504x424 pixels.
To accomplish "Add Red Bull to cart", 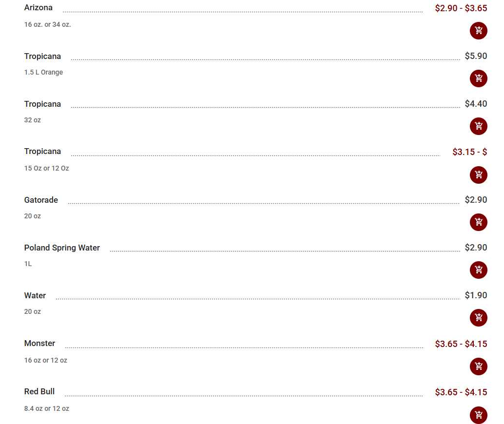I will (478, 415).
